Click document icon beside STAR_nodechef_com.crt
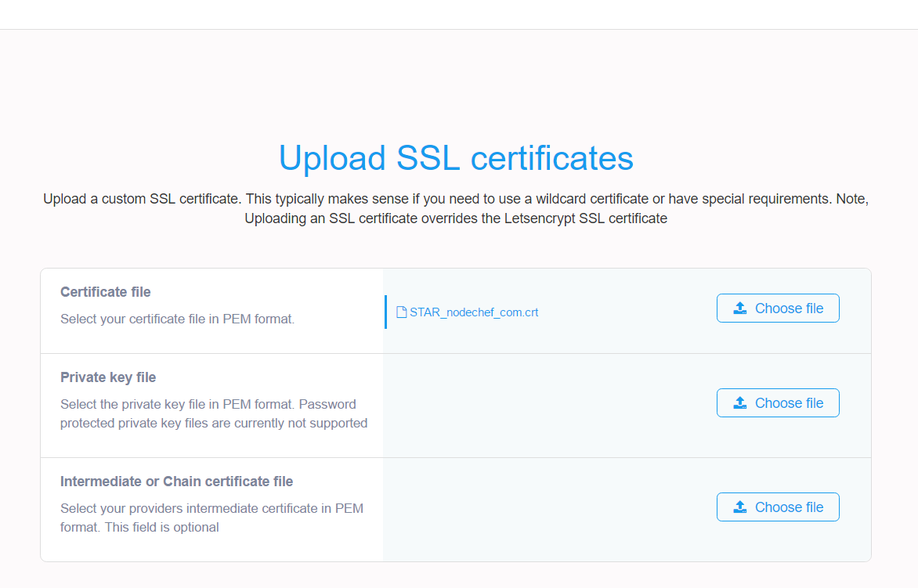Screen dimensions: 918x588 point(402,312)
